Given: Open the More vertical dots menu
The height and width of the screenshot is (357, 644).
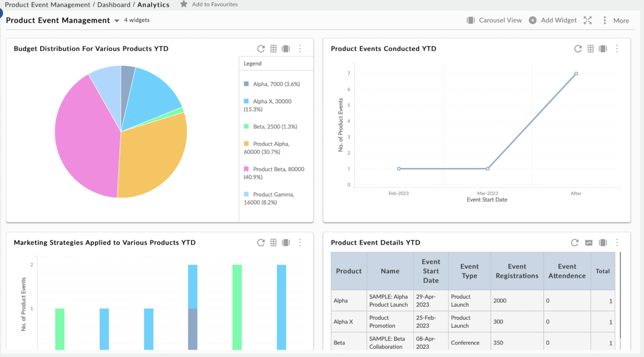Looking at the screenshot, I should click(605, 20).
